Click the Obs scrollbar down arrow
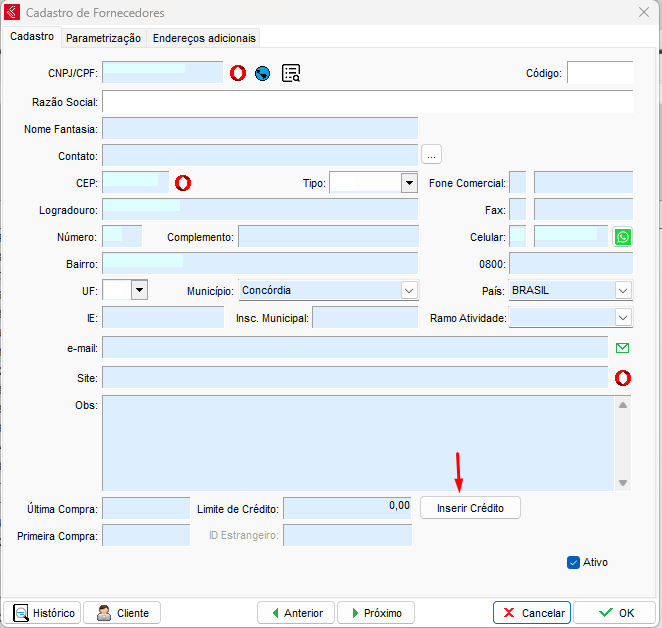Viewport: 662px width, 628px height. pyautogui.click(x=623, y=483)
